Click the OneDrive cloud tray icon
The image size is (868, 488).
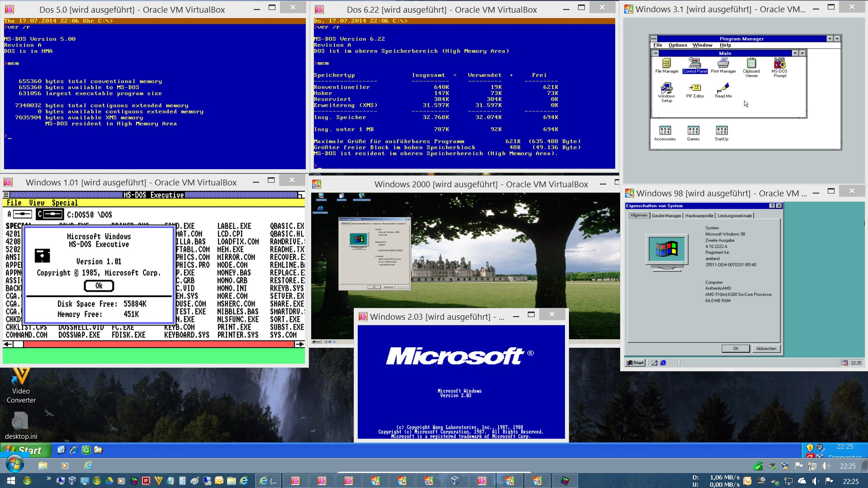[x=802, y=481]
